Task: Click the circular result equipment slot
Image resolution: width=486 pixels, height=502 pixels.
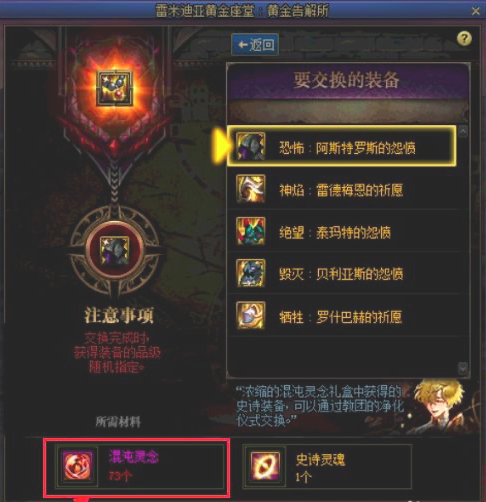Action: pos(115,250)
